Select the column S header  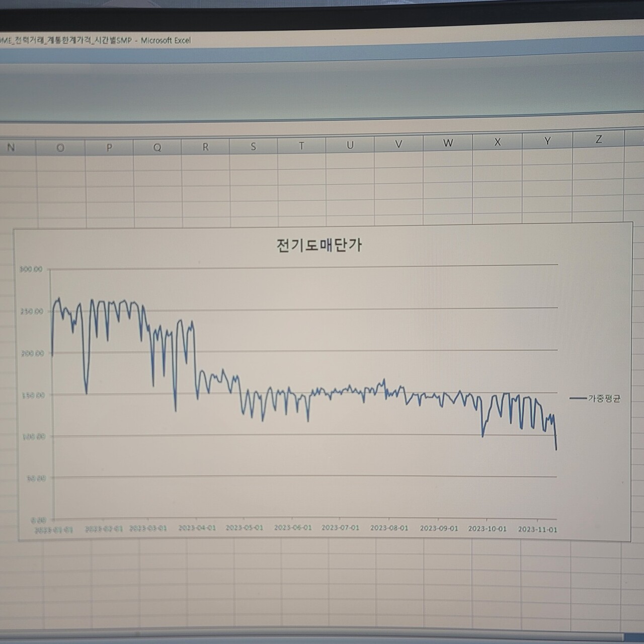point(253,146)
